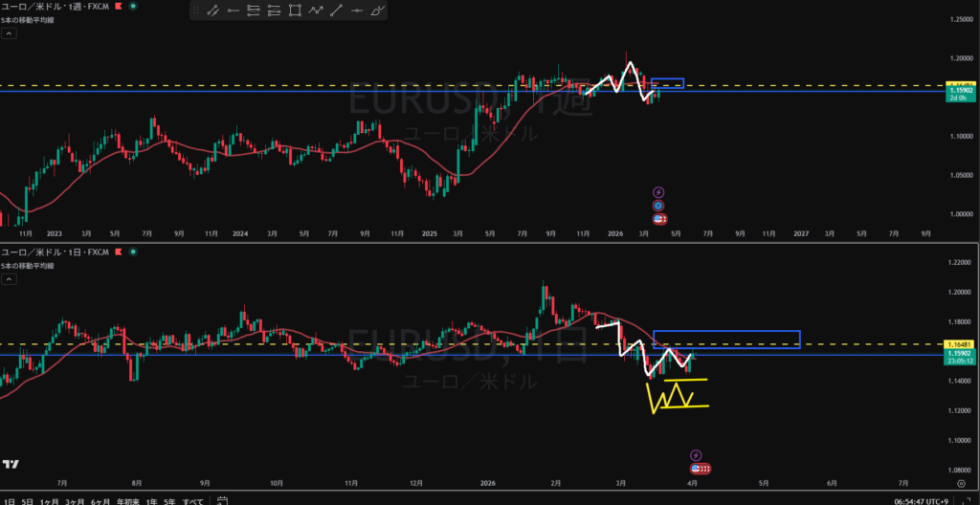980x505 pixels.
Task: Select the zigzag path drawing tool
Action: (x=317, y=11)
